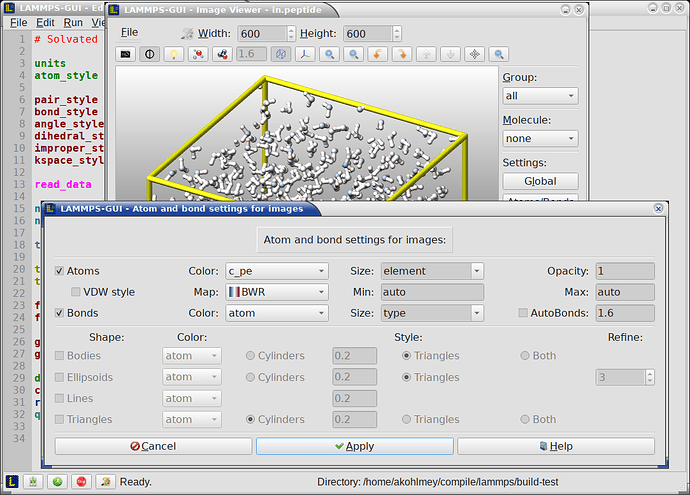Click the rotate-down arrow icon
Screen dimensions: 690x495
click(x=450, y=54)
